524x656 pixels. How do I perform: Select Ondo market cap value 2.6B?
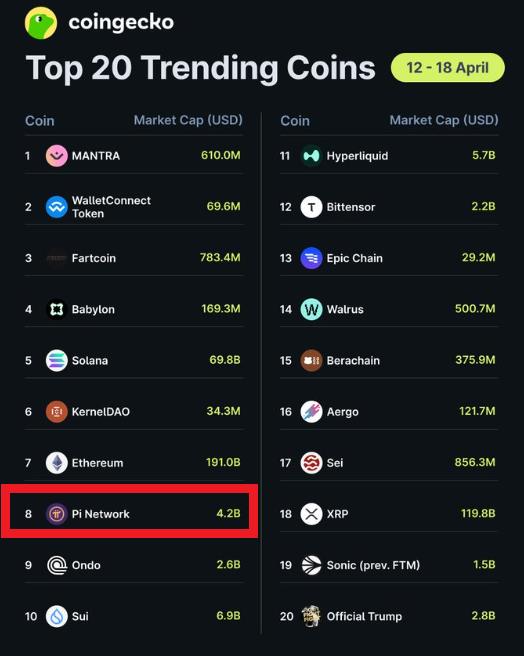[229, 564]
